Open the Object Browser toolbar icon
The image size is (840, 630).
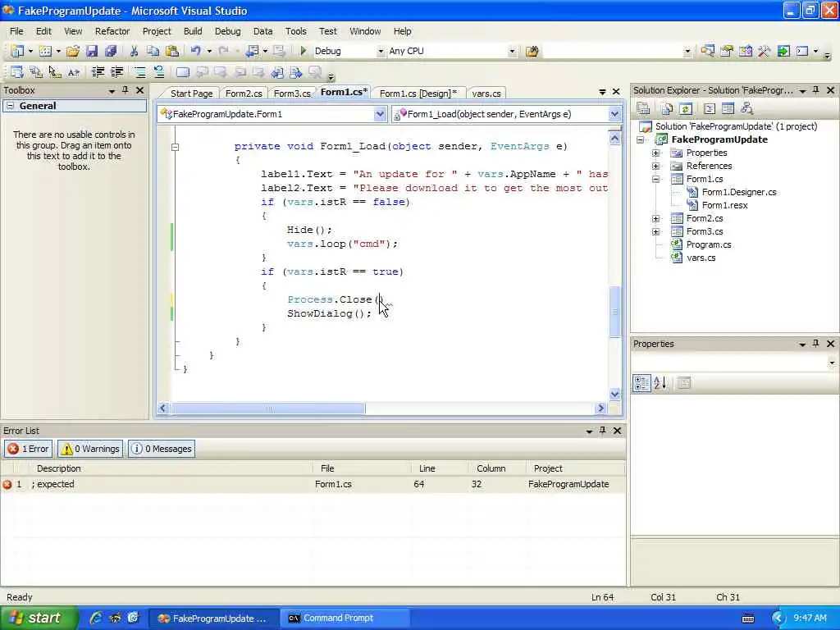pos(745,51)
